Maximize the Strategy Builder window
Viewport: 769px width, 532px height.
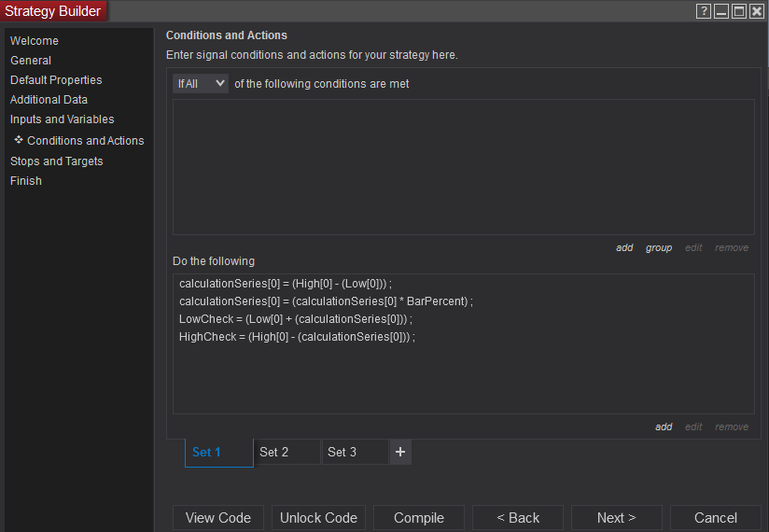(x=739, y=11)
